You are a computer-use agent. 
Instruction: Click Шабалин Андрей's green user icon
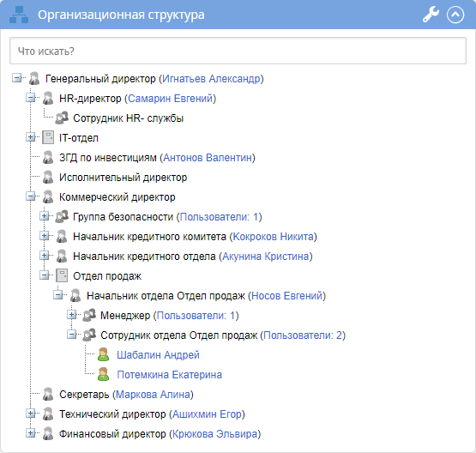coord(103,354)
